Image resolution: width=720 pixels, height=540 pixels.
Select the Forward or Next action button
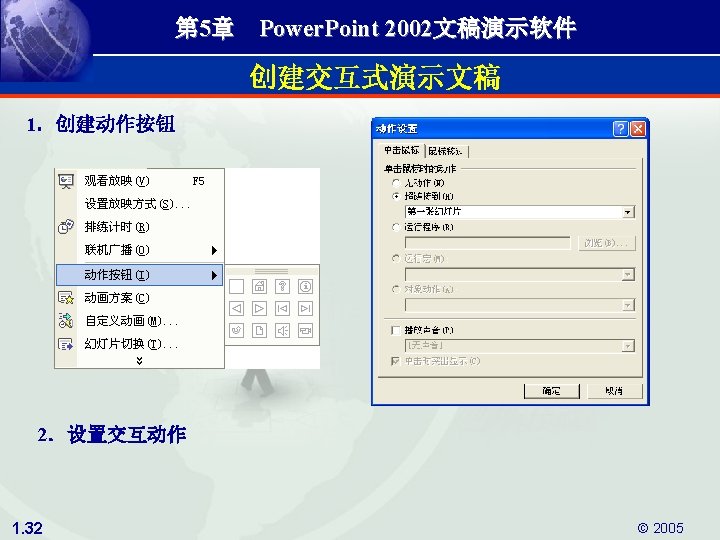click(259, 309)
